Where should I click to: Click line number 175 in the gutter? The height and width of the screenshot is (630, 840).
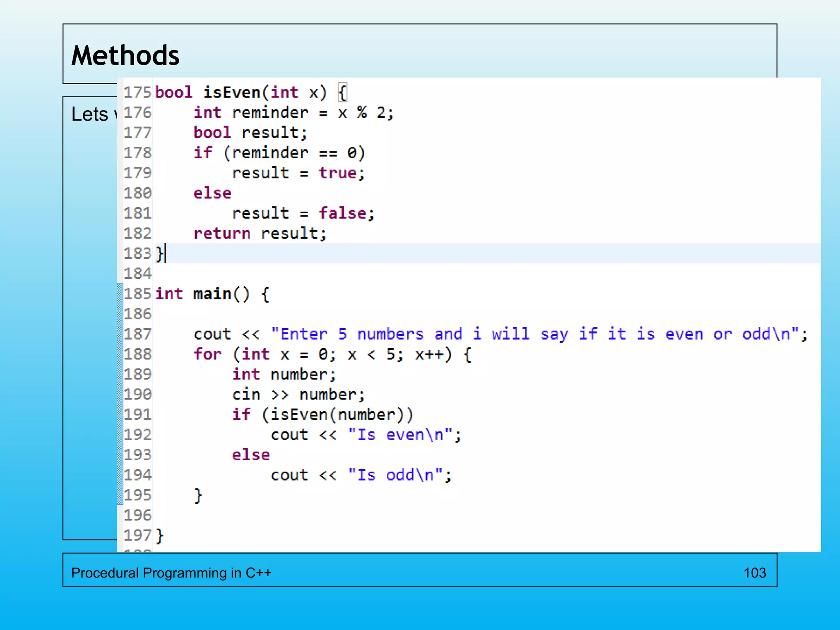(137, 92)
